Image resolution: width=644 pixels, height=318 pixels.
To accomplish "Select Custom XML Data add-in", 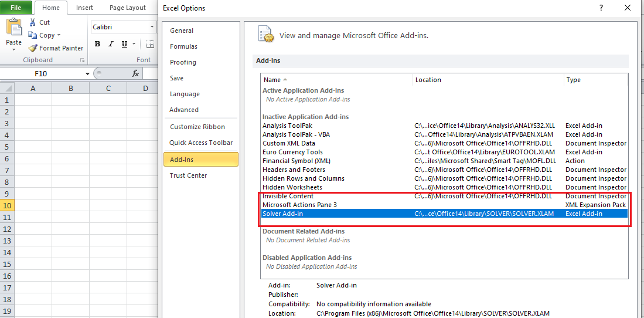I will 444,143.
